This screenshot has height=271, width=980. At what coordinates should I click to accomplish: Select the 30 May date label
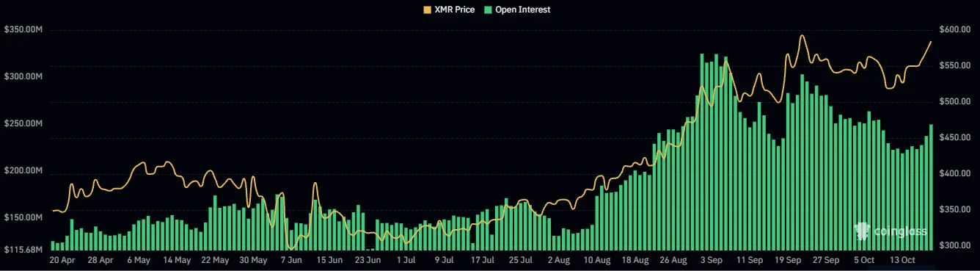pos(254,260)
